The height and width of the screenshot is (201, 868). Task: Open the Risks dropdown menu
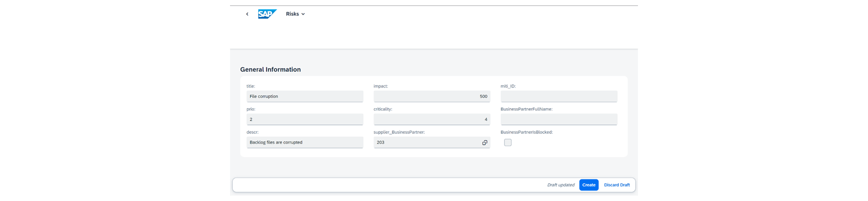295,14
